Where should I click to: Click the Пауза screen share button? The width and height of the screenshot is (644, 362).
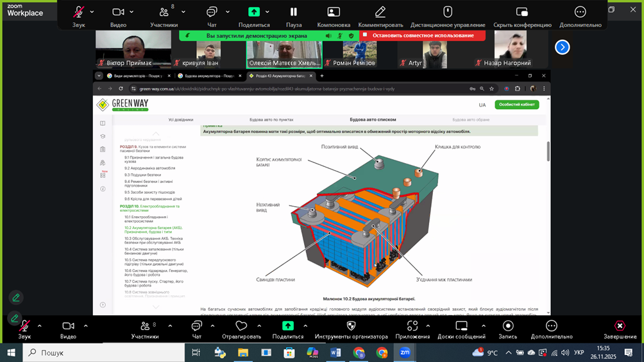pos(293,12)
